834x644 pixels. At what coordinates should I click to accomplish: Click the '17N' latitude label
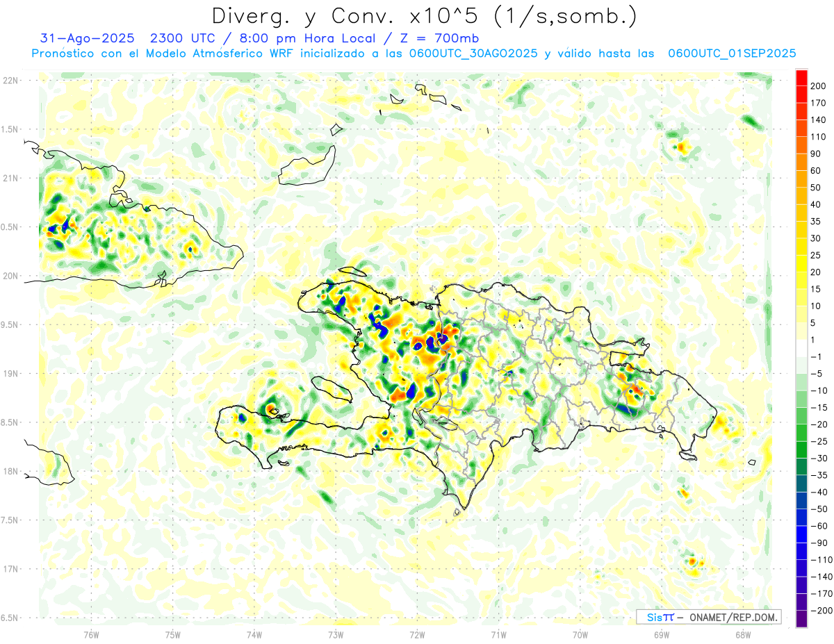tap(11, 569)
